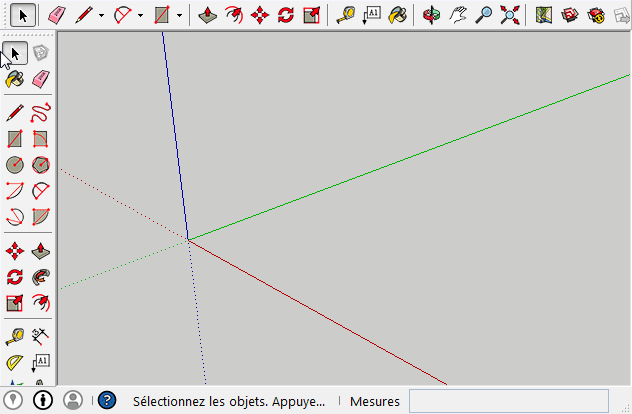The width and height of the screenshot is (632, 414).
Task: Pick the Rotated Rectangle tool
Action: click(x=41, y=139)
